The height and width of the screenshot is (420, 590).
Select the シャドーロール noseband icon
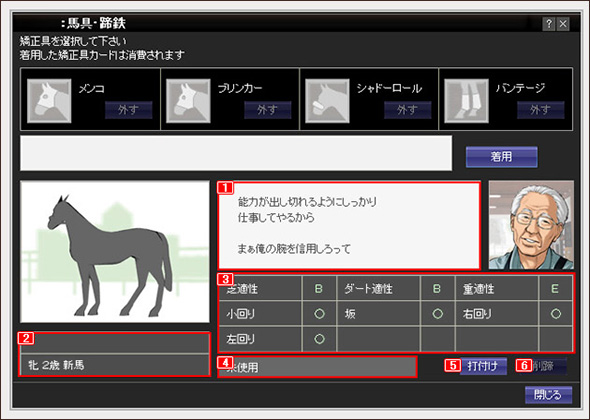[x=327, y=101]
